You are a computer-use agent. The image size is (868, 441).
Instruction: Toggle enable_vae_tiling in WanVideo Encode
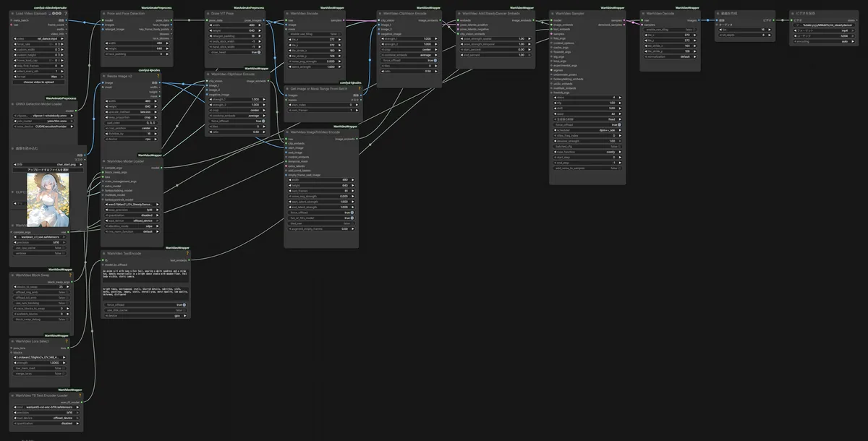[313, 34]
